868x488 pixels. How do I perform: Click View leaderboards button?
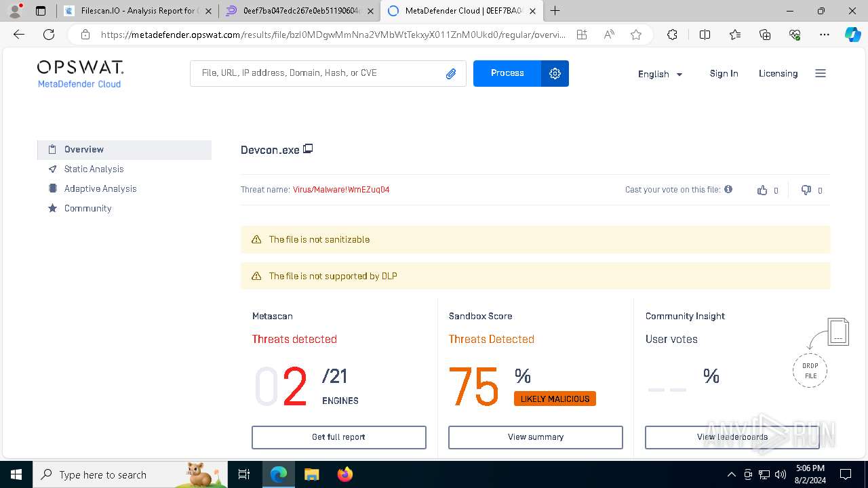732,437
